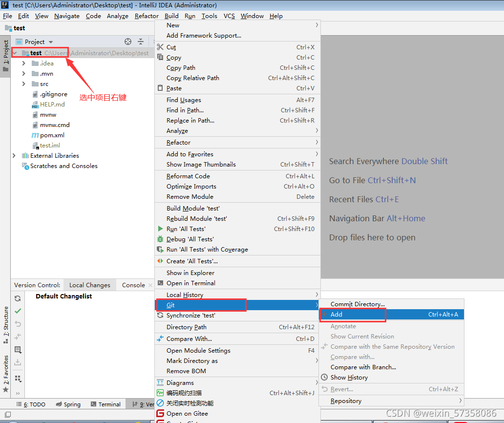504x423 pixels.
Task: Choose Reformat Code option
Action: tap(237, 176)
